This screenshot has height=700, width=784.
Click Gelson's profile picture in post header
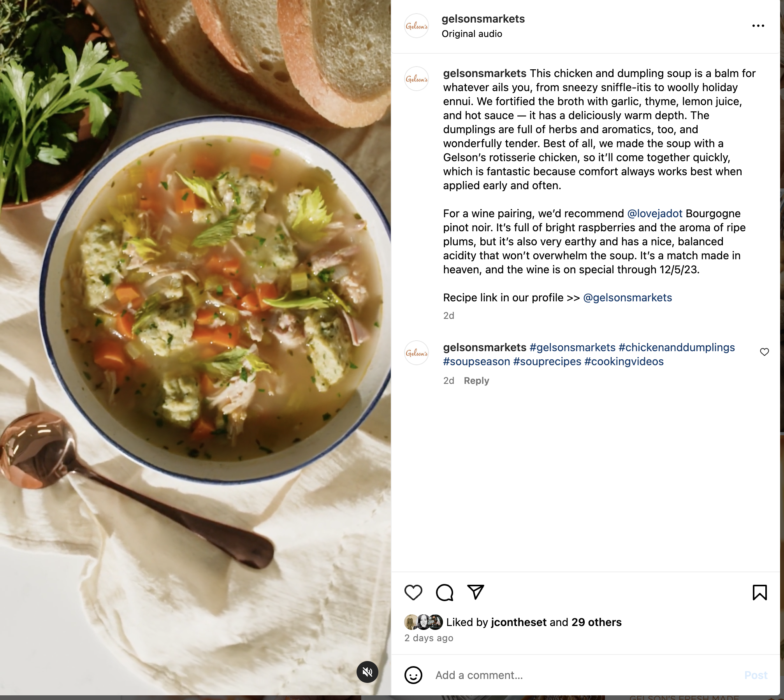click(x=417, y=26)
